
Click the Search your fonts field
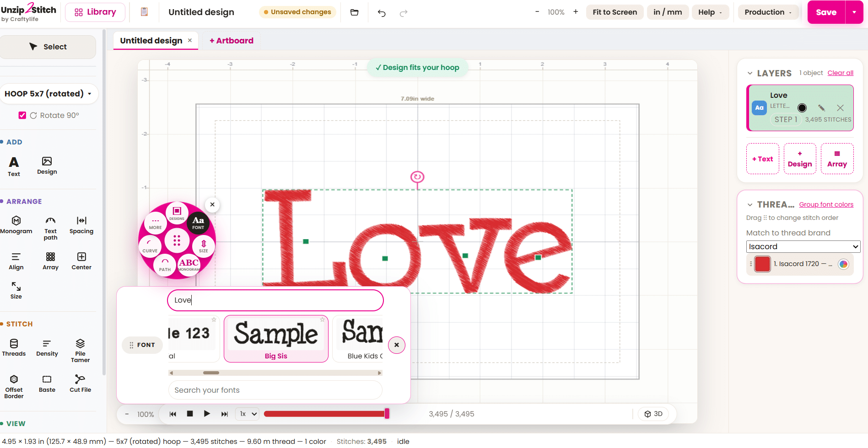coord(275,390)
